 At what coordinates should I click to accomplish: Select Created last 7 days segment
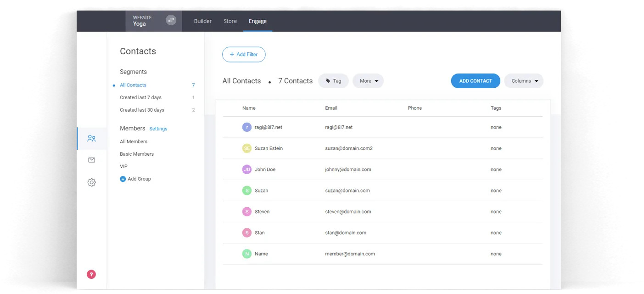click(x=140, y=97)
